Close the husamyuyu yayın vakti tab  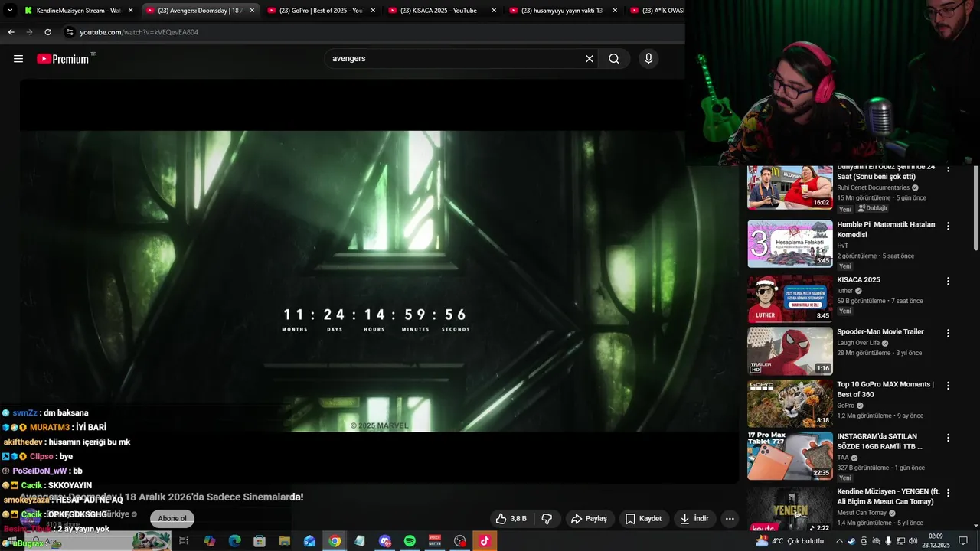[615, 11]
